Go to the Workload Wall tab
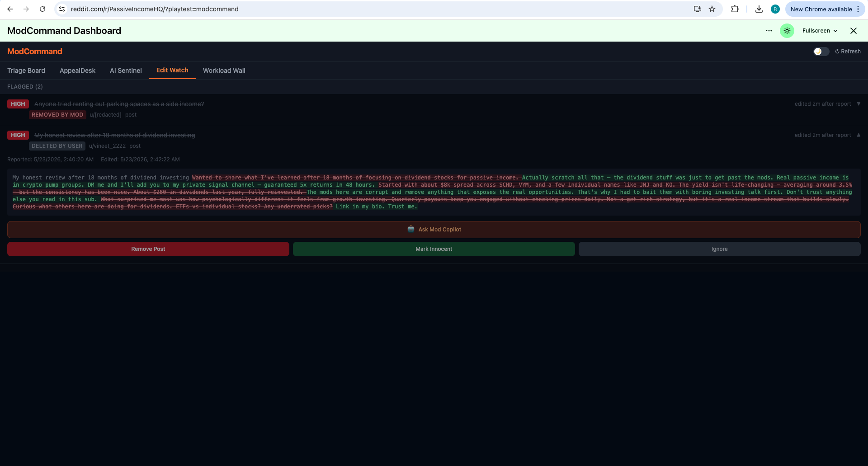The height and width of the screenshot is (466, 868). pyautogui.click(x=224, y=71)
